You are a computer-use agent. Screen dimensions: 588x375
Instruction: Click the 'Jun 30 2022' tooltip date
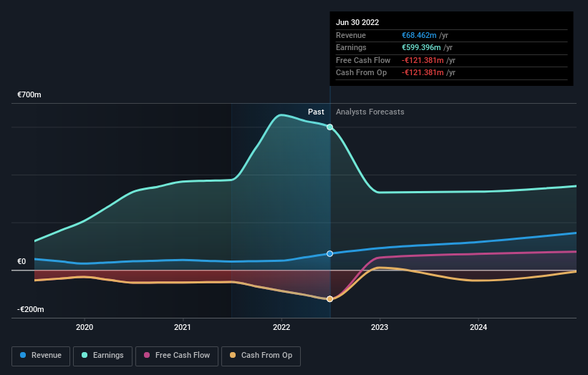(357, 22)
